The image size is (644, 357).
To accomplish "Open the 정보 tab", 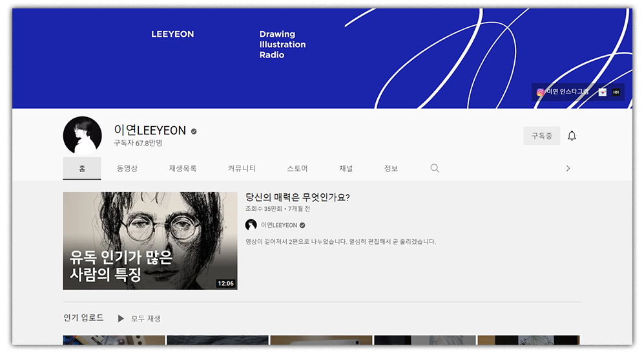I will pos(391,168).
